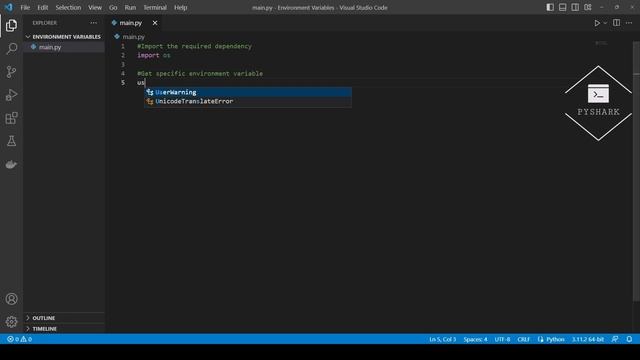Select Python interpreter 3.11.2 64-bit
This screenshot has height=360, width=640.
coord(587,339)
